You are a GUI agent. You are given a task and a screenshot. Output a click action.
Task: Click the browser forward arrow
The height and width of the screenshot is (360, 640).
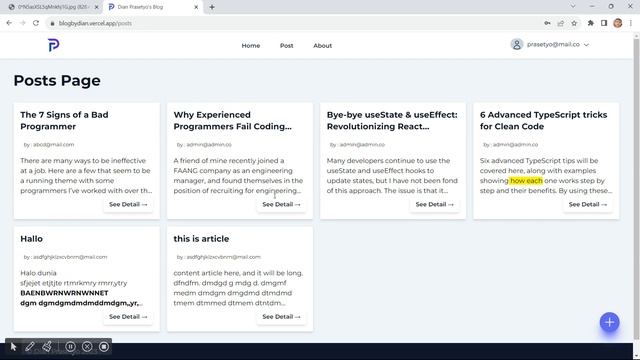point(22,23)
